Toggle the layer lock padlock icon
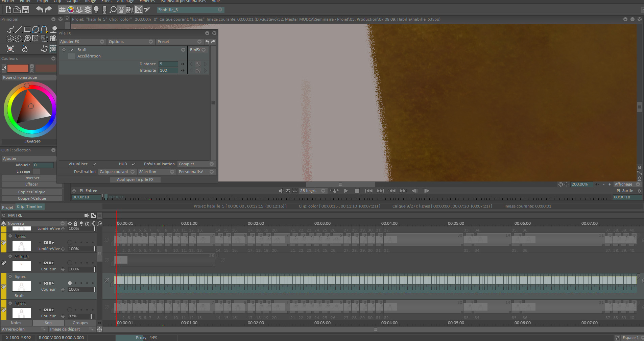The width and height of the screenshot is (644, 341). click(75, 223)
